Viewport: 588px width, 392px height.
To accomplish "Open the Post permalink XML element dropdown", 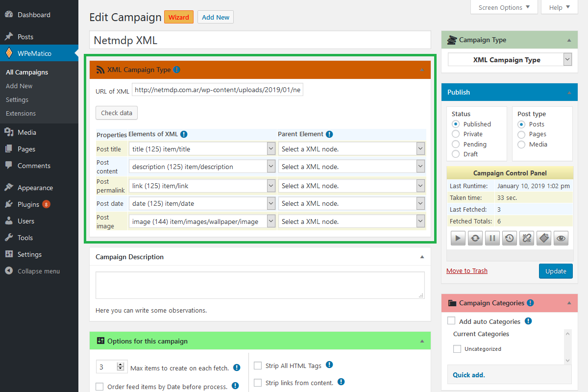I will pos(202,186).
